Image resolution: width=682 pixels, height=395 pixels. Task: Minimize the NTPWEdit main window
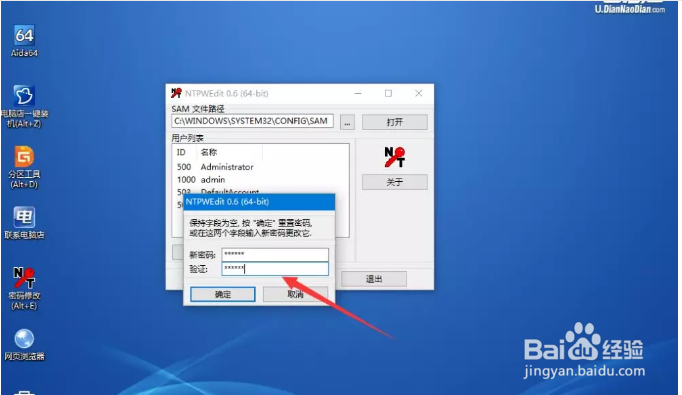[x=358, y=93]
